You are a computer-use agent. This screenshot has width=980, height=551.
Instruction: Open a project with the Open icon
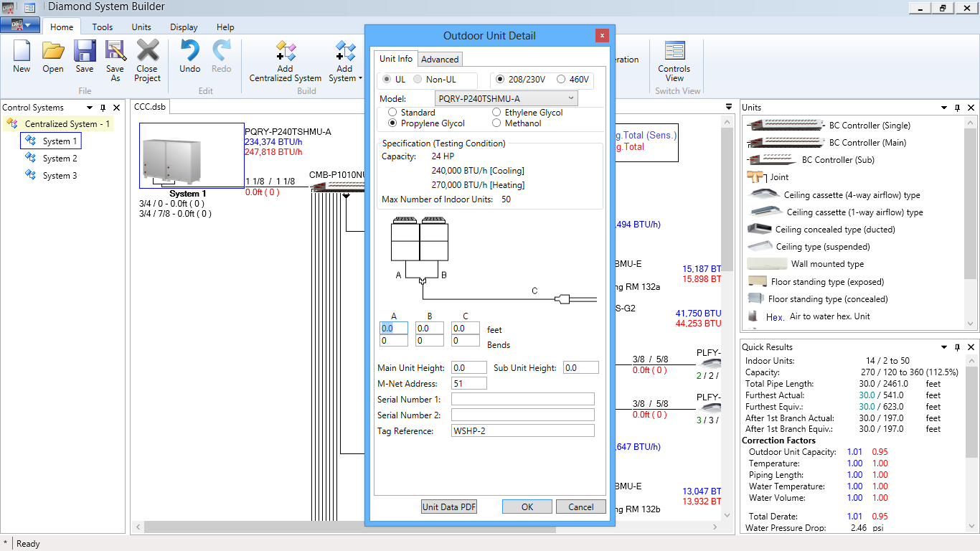pos(53,57)
